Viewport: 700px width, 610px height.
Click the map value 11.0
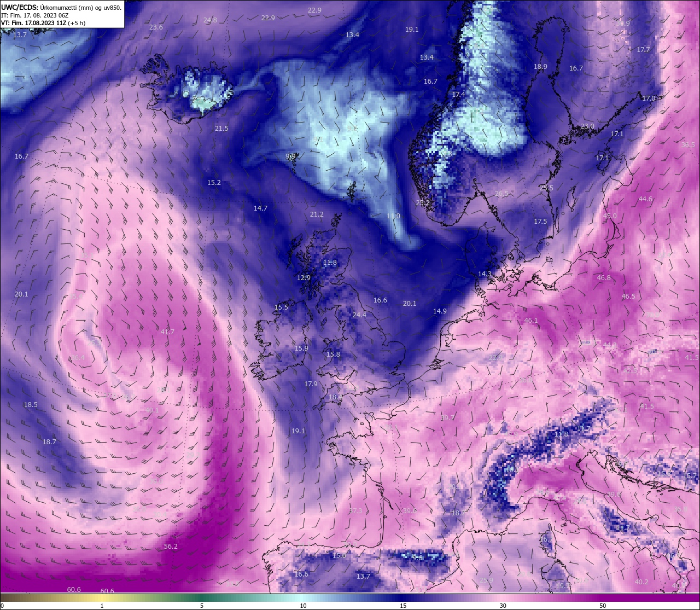pos(393,217)
